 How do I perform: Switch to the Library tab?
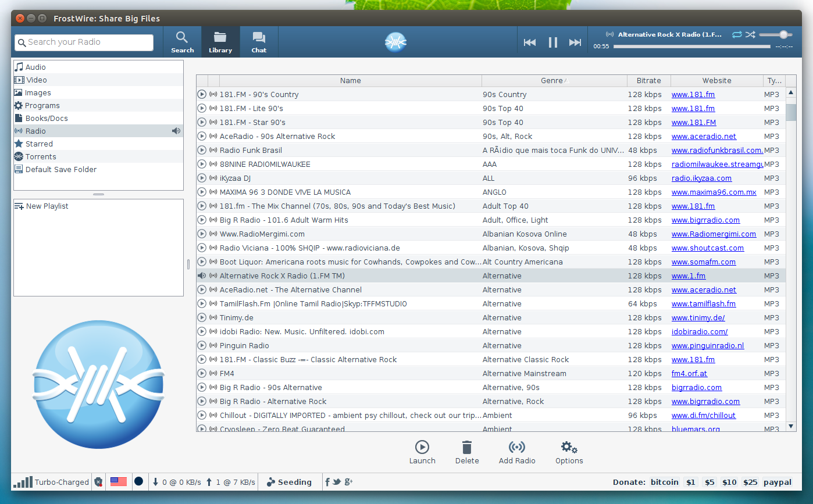coord(220,42)
